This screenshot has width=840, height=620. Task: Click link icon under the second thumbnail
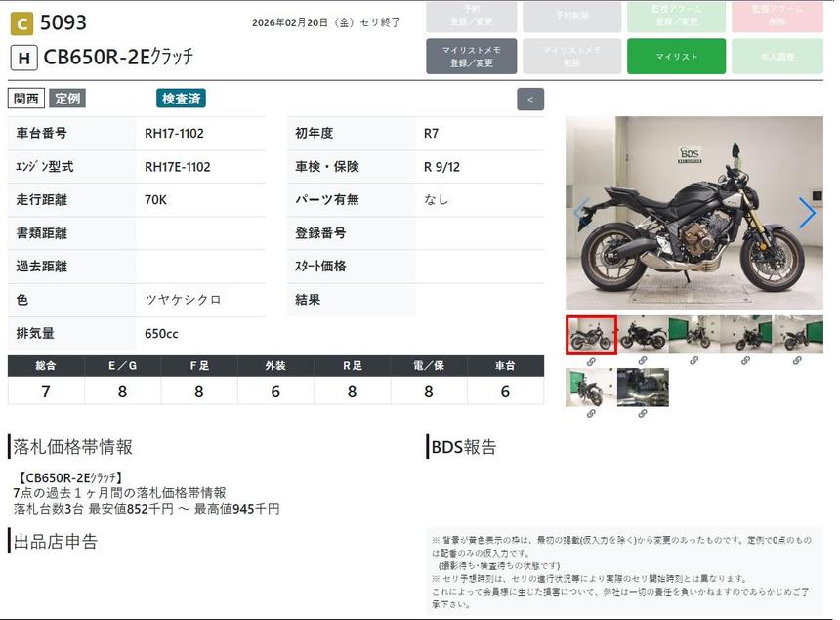pos(643,361)
